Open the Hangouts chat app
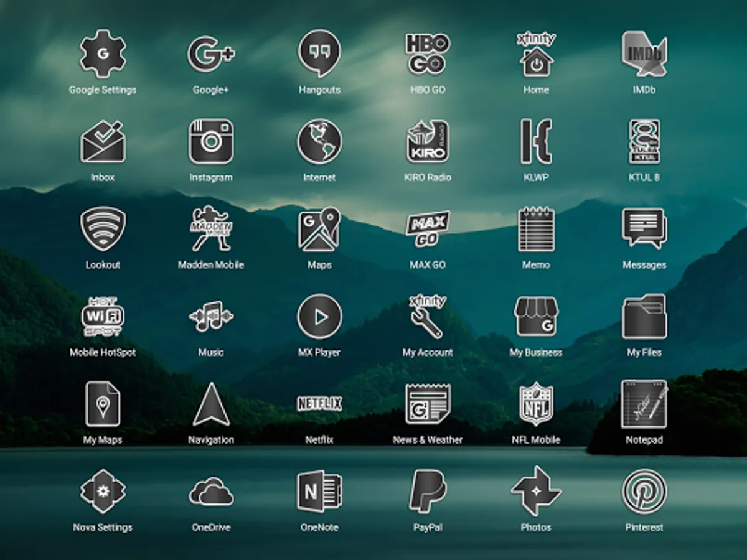 coord(319,54)
